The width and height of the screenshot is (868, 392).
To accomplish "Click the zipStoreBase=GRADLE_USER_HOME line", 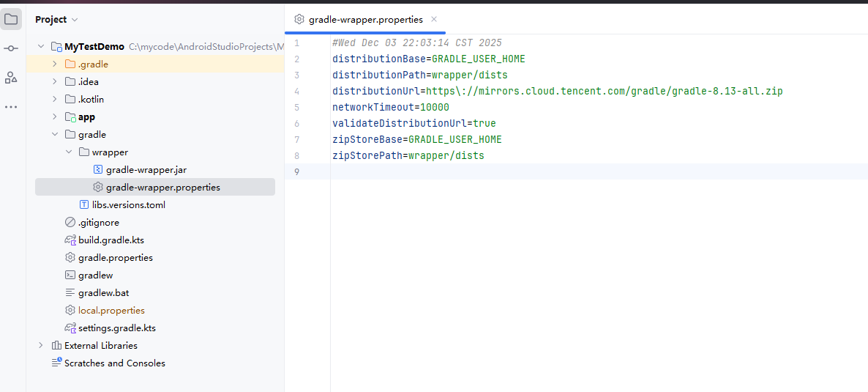I will (x=417, y=139).
